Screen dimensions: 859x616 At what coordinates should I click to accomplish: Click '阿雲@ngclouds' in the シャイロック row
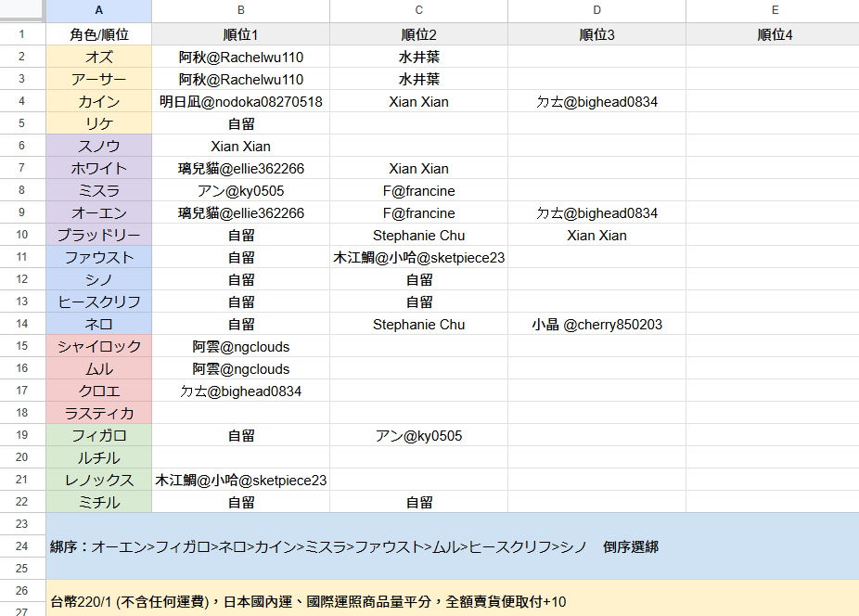tap(240, 347)
